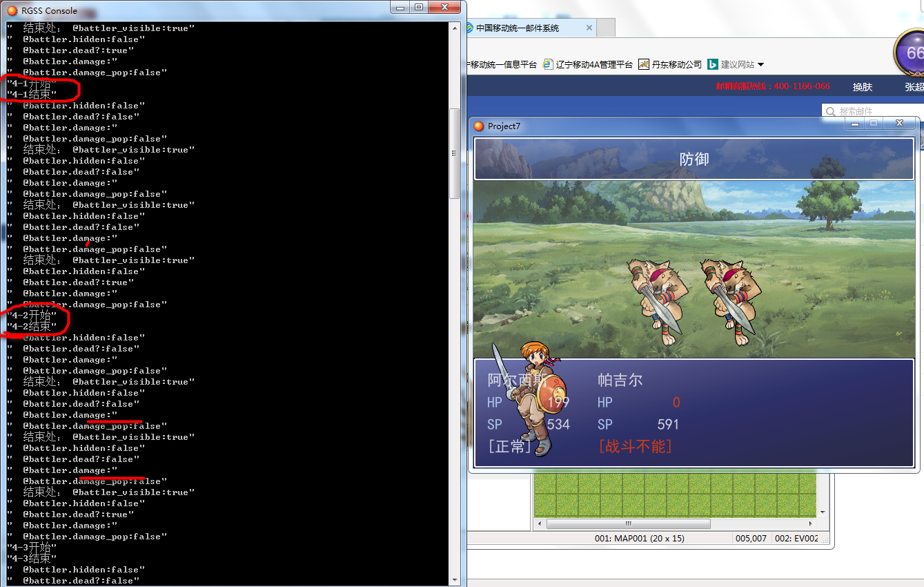The width and height of the screenshot is (924, 587).
Task: Click the "4-1开始" console line
Action: click(x=32, y=84)
